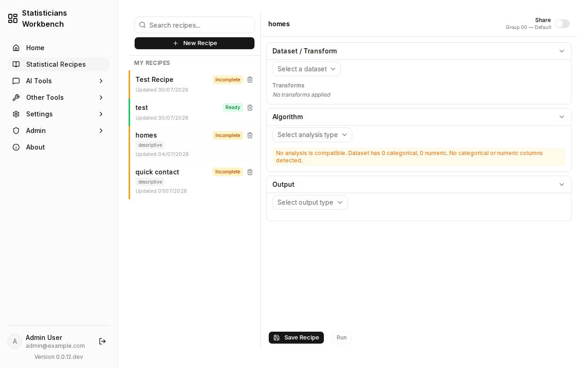Expand the Other Tools submenu chevron

pyautogui.click(x=101, y=98)
